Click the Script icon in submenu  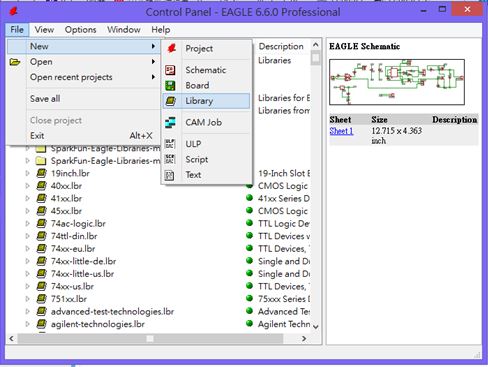tap(170, 159)
